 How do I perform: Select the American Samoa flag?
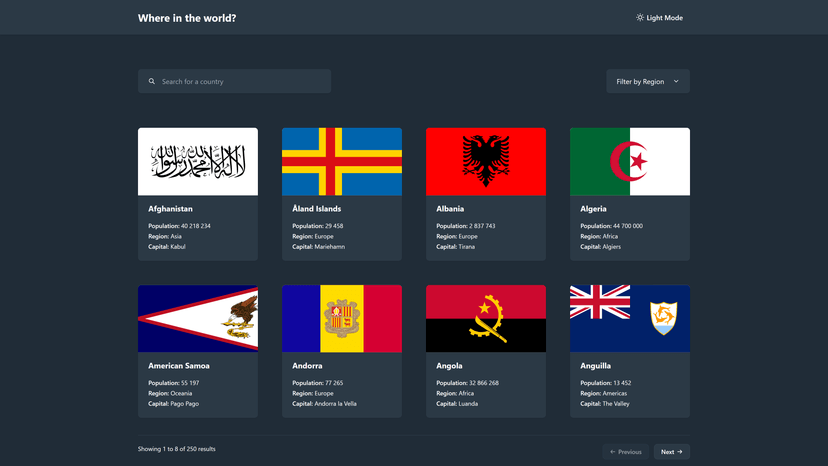pyautogui.click(x=198, y=318)
